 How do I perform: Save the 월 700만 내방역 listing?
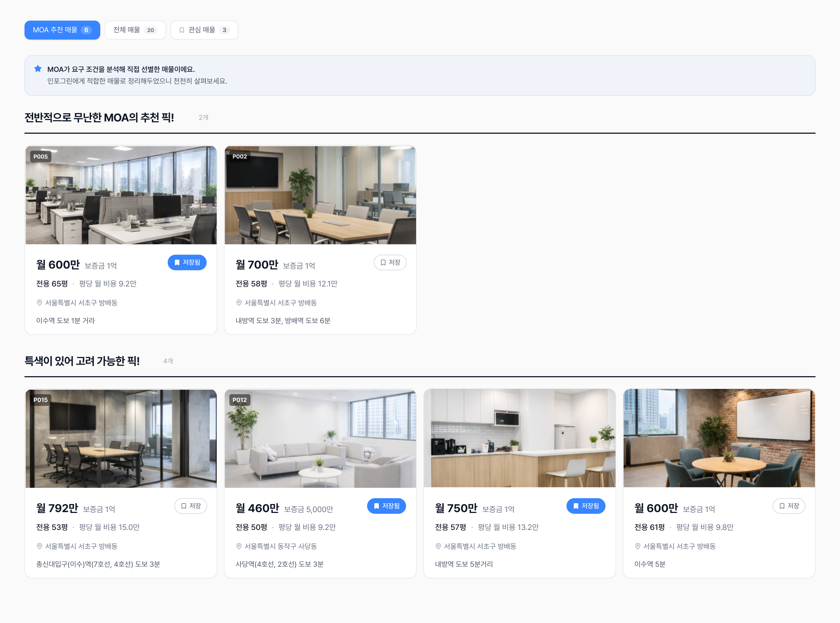[390, 262]
